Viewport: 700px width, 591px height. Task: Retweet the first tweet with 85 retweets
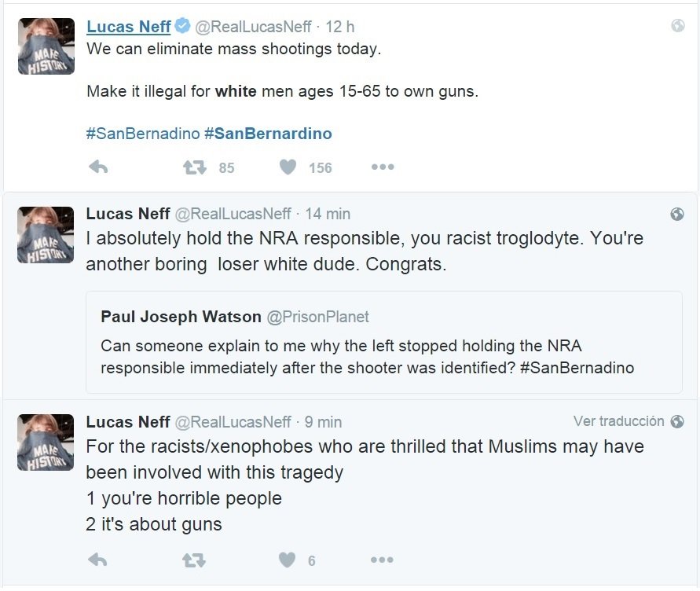click(x=194, y=167)
